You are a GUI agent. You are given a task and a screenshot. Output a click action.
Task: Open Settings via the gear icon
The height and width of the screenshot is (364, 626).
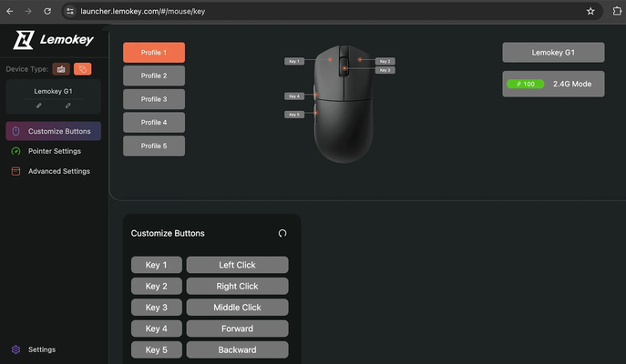pos(15,349)
